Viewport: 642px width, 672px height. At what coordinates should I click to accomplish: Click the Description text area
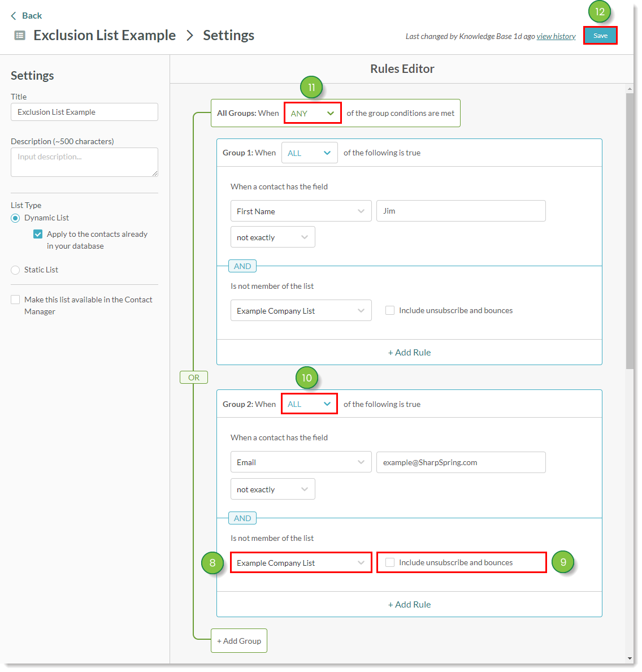point(84,162)
